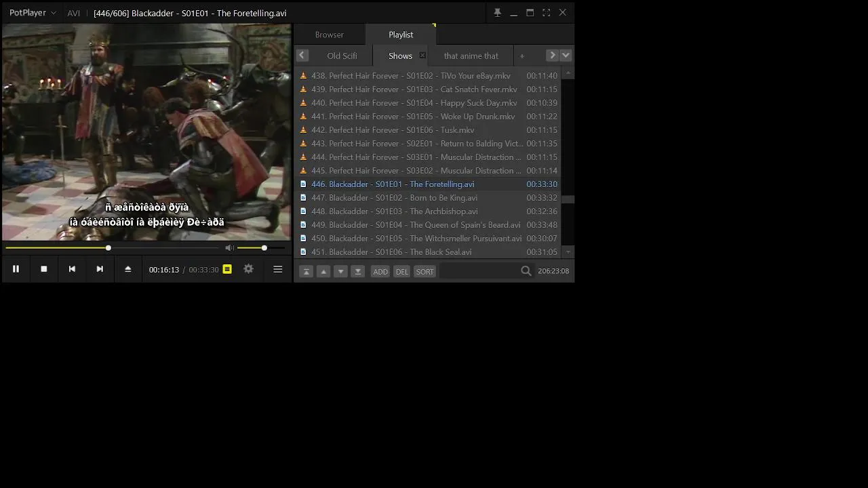Close the Shows playlist tab
This screenshot has height=488, width=868.
(x=422, y=56)
